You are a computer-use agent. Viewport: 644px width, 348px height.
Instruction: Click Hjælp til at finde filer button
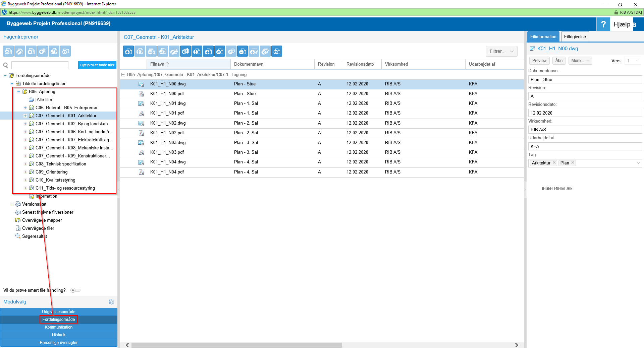tap(97, 65)
